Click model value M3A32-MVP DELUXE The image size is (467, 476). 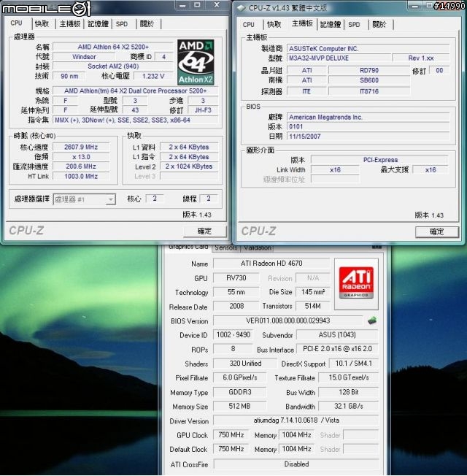[x=339, y=58]
